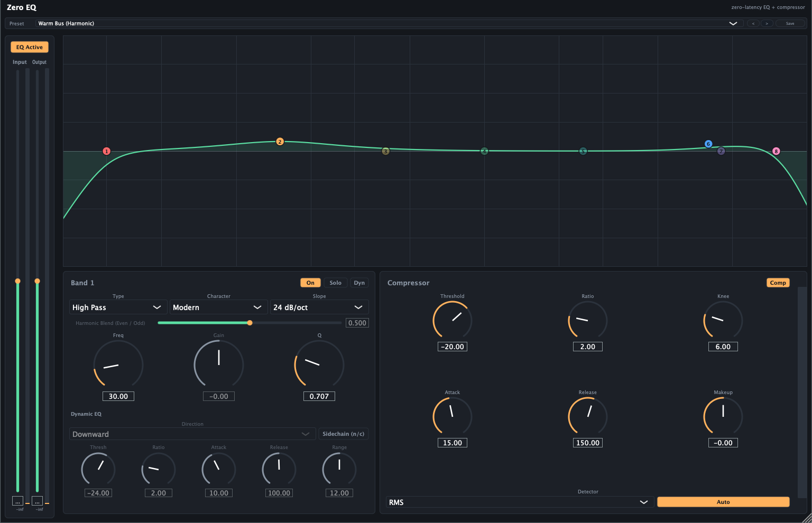Click the Dynamic EQ Thresh knob

pos(98,469)
